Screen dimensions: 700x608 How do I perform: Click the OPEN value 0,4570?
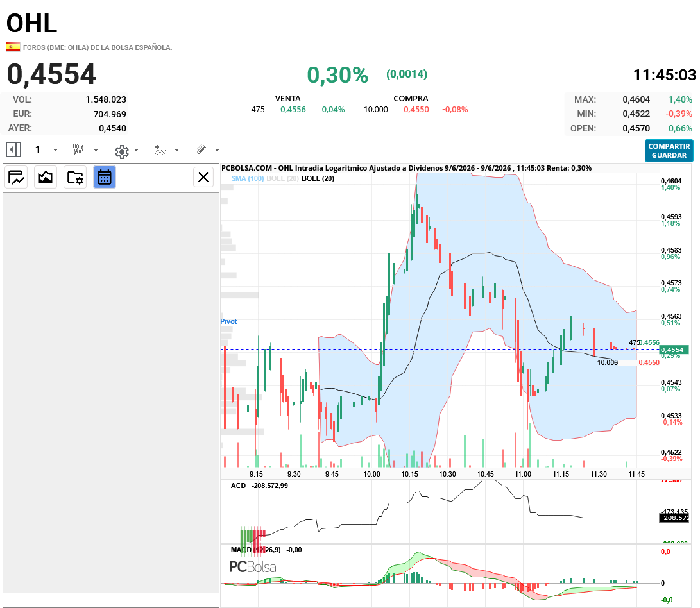[x=636, y=128]
